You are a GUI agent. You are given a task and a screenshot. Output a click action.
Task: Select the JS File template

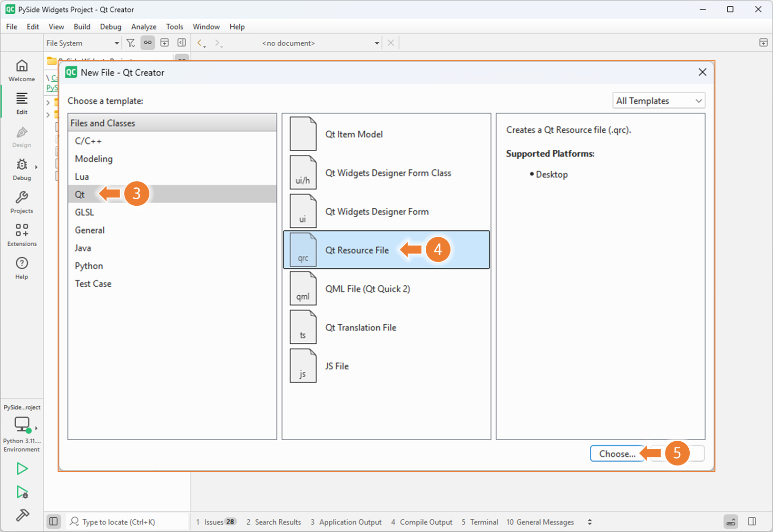[386, 366]
